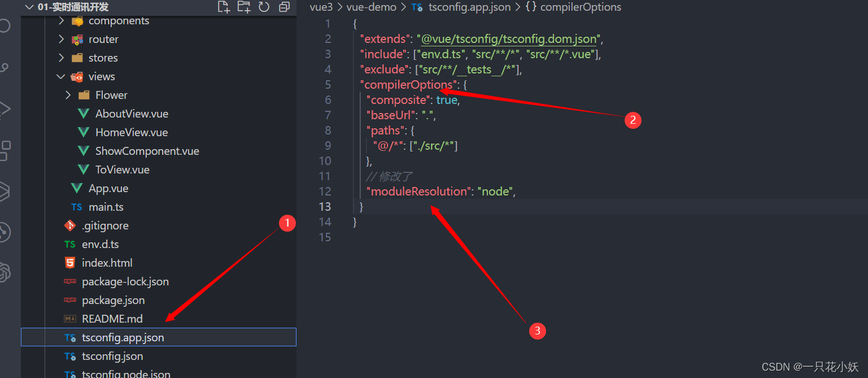This screenshot has height=378, width=868.
Task: Open AboutView.vue from the explorer
Action: 132,114
